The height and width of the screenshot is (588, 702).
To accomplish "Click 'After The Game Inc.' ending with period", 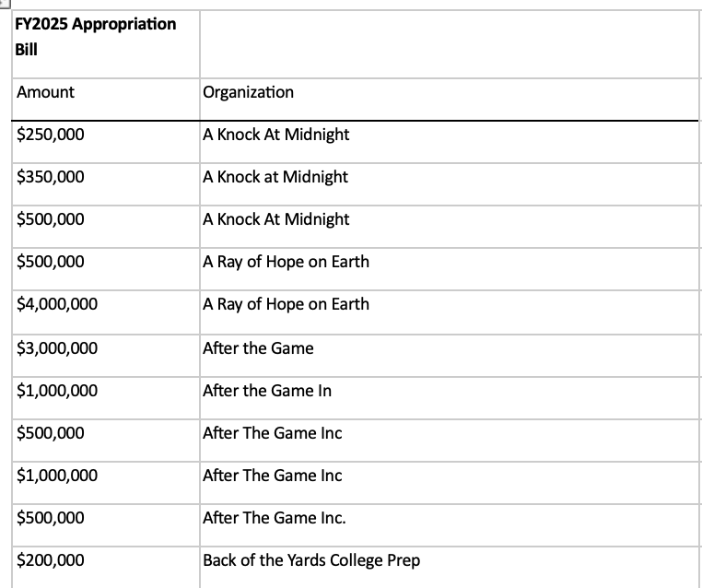I will [x=274, y=518].
